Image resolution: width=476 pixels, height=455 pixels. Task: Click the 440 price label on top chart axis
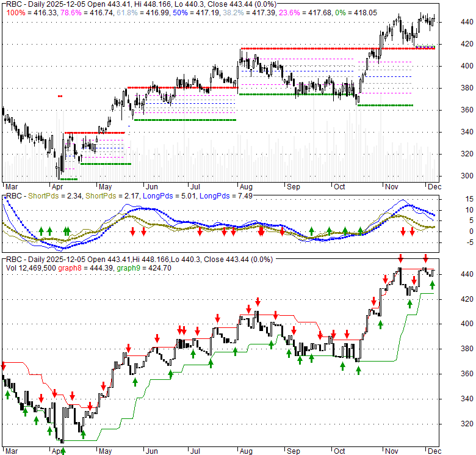(x=467, y=22)
